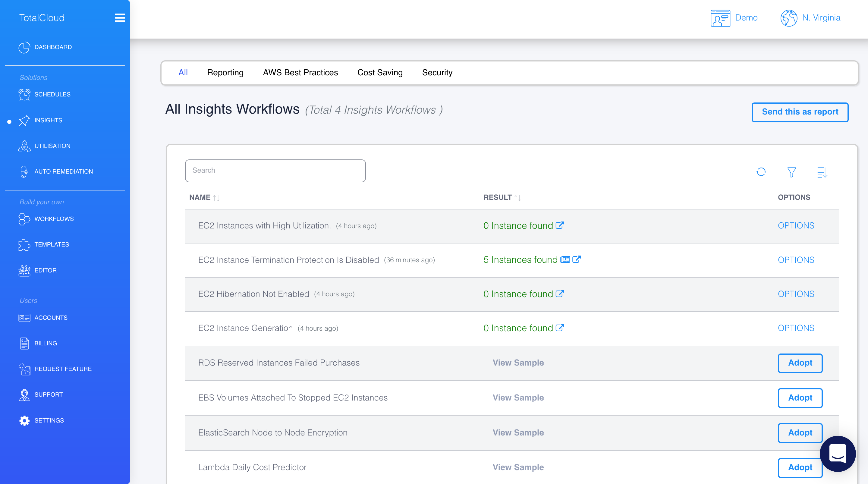Open OPTIONS for EC2 High Utilization row
868x484 pixels.
pos(796,225)
